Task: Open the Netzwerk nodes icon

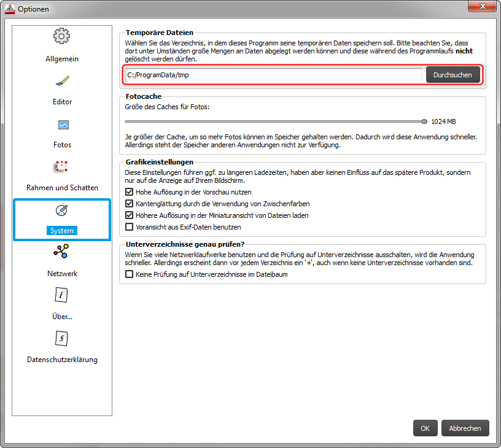Action: [61, 251]
